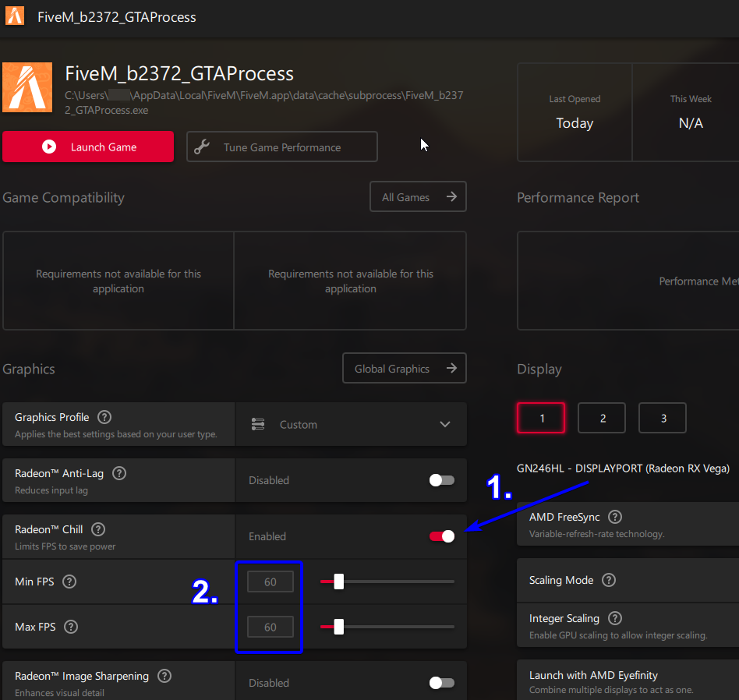Select display 3 tab
The width and height of the screenshot is (739, 700).
[x=663, y=419]
